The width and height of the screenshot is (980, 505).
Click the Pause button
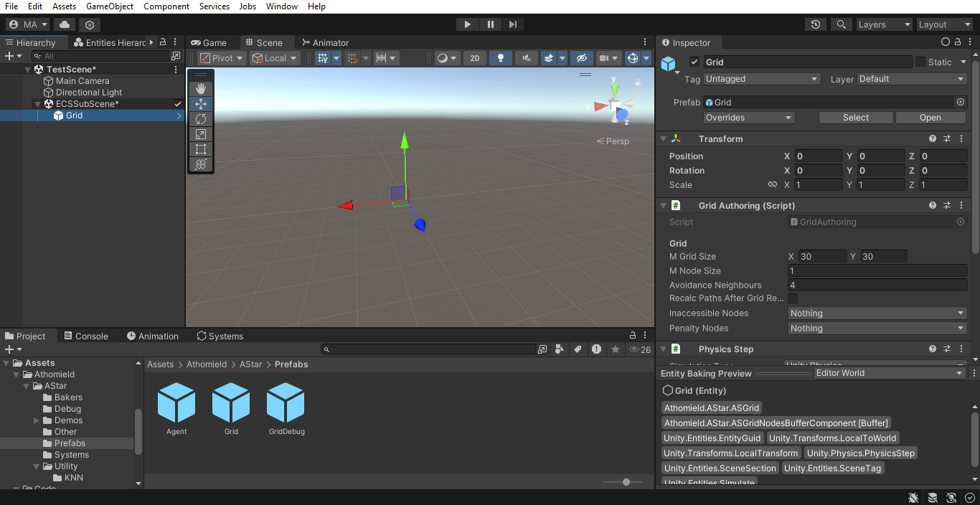coord(491,24)
